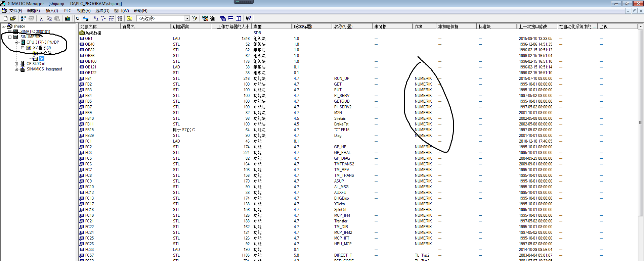Image resolution: width=644 pixels, height=261 pixels.
Task: Collapse the S7 程序(2) tree node
Action: [x=23, y=48]
